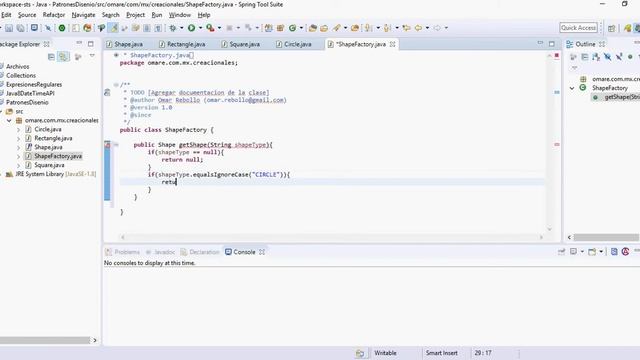
Task: Click the editor horizontal scrollbar
Action: (332, 237)
